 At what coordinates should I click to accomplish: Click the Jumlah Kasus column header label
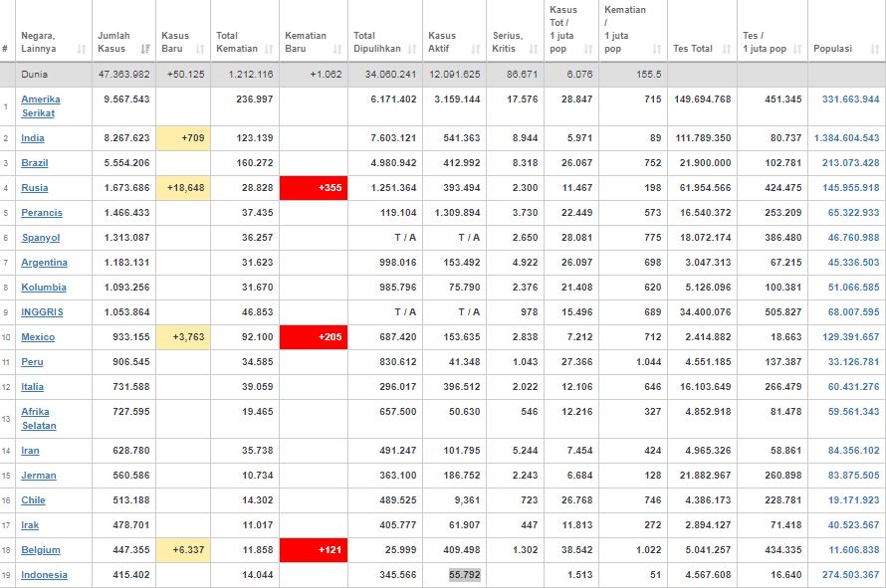click(113, 43)
